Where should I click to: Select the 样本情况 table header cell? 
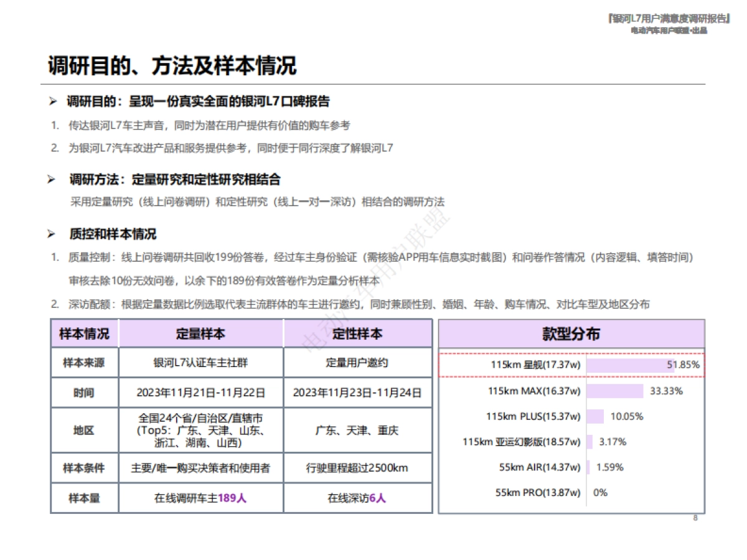85,334
